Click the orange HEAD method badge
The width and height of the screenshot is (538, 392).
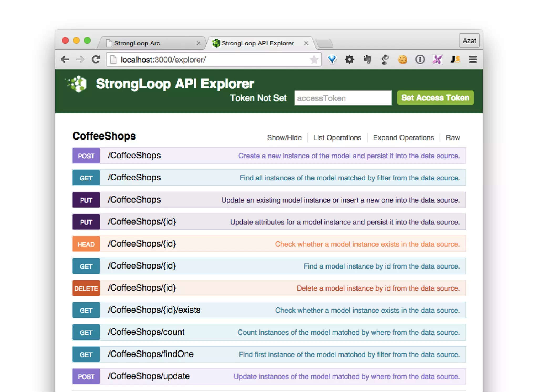tap(86, 244)
